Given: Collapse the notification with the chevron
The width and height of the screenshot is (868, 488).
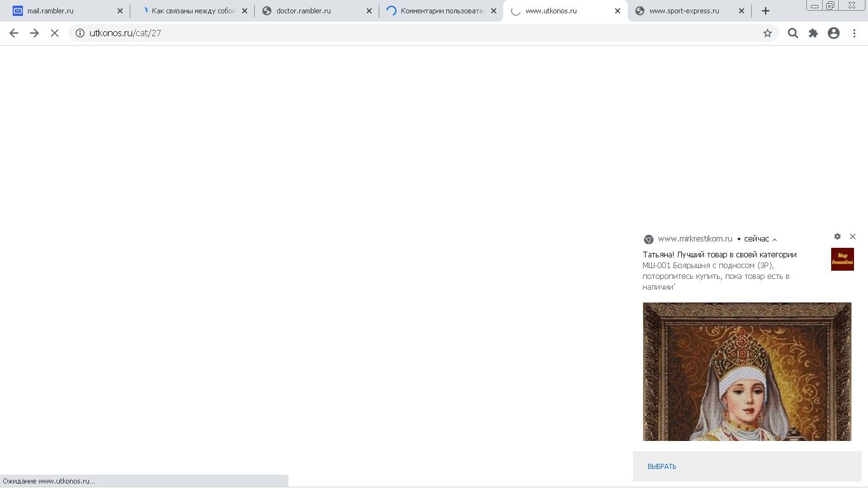Looking at the screenshot, I should click(x=775, y=240).
